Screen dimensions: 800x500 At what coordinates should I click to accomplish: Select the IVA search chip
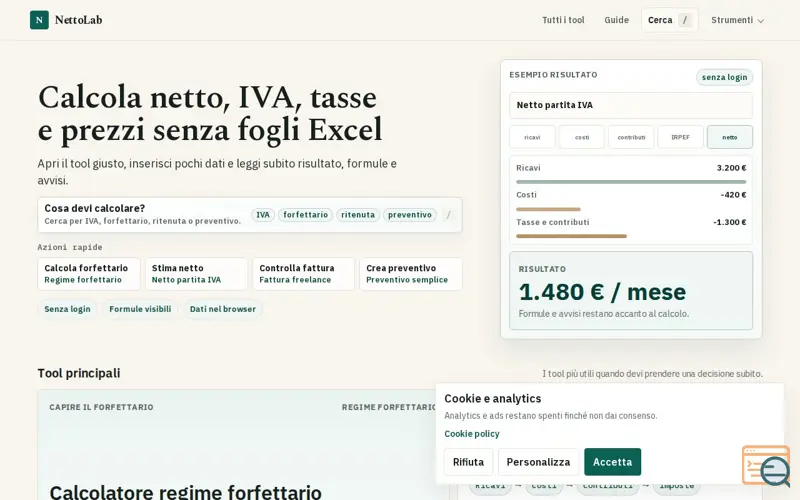pos(263,215)
